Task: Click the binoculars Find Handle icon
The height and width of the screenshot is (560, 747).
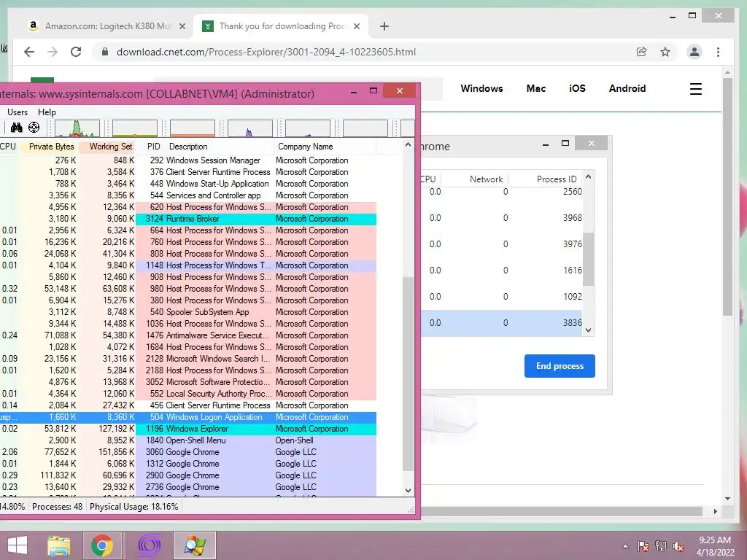Action: [17, 128]
